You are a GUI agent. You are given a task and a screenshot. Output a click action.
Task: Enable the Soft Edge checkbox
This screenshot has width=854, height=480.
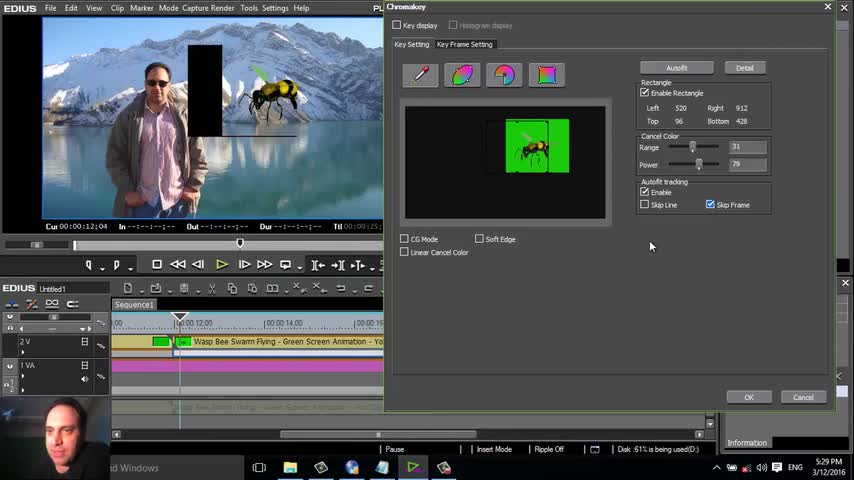479,239
